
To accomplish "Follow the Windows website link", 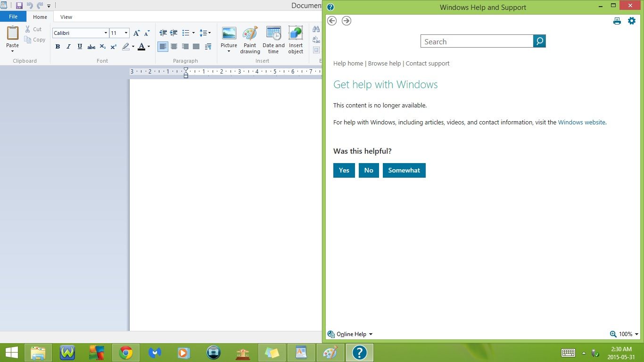I will 581,122.
